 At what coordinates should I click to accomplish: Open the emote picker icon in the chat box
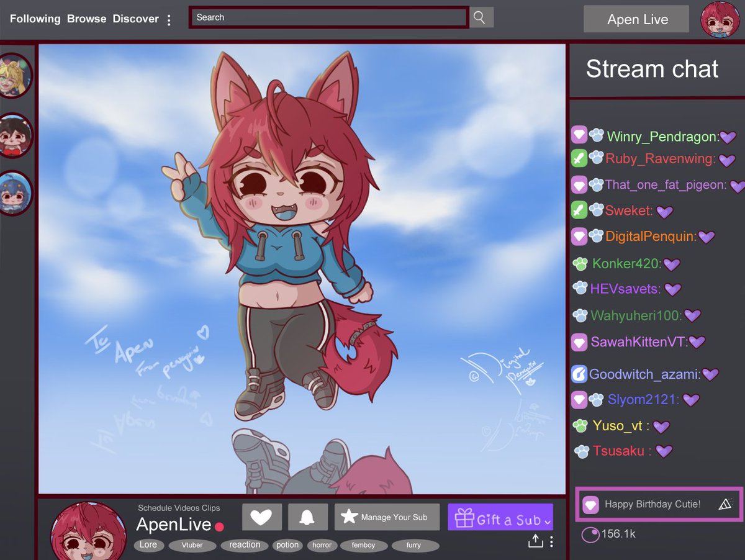(725, 504)
